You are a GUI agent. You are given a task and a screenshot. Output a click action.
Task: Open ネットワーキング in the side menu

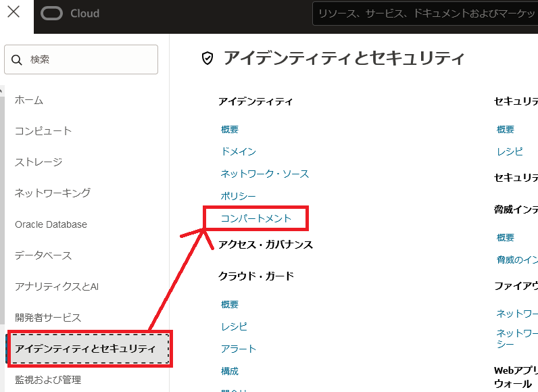coord(53,193)
